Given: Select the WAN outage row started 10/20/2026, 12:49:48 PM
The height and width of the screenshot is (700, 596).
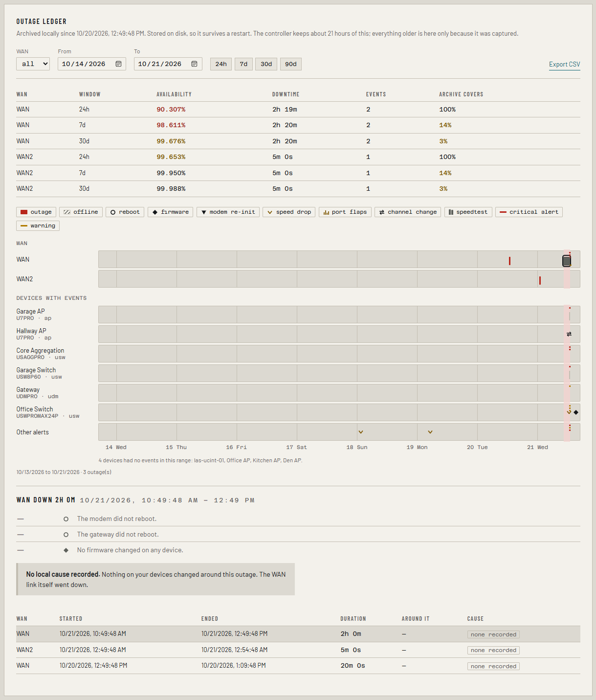Looking at the screenshot, I should 298,666.
